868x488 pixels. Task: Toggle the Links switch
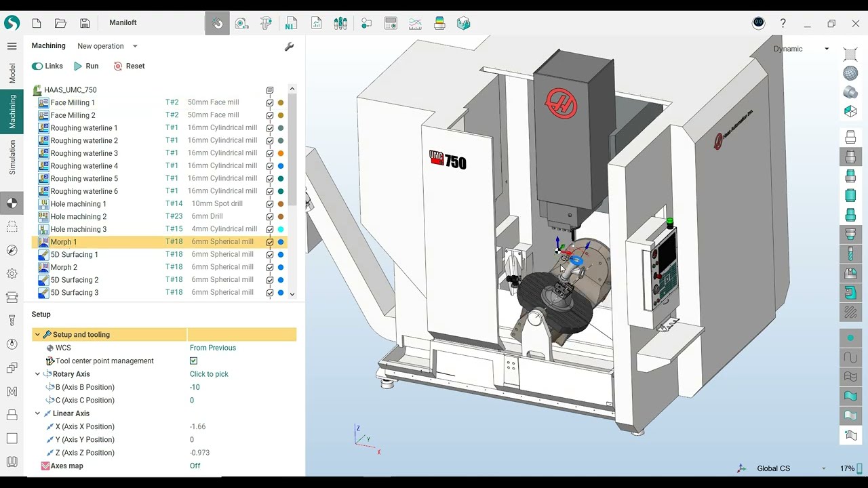click(37, 66)
